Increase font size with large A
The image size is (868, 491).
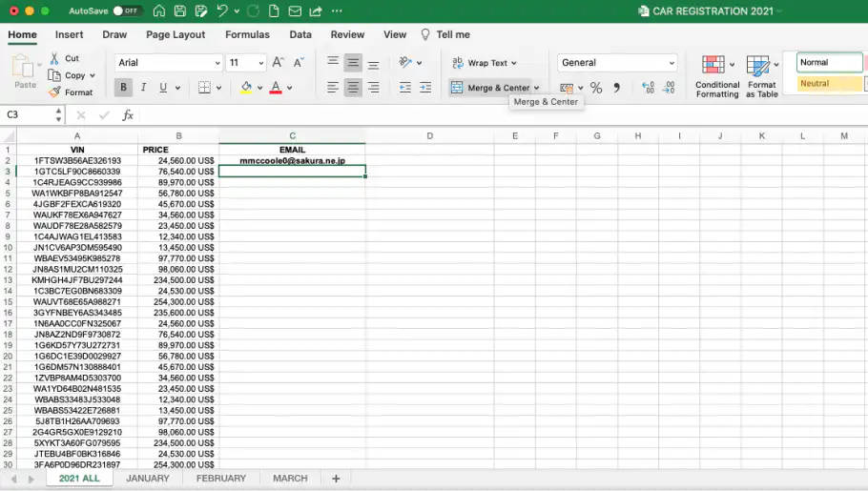point(278,62)
